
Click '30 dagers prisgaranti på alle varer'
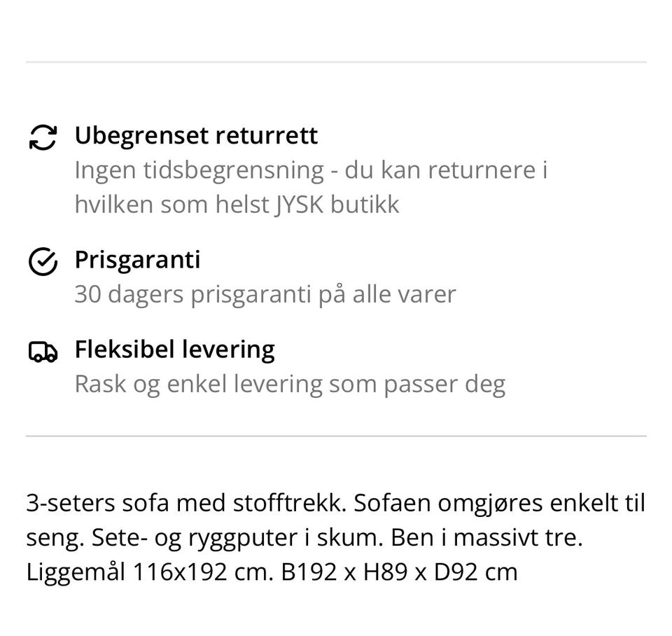[x=265, y=294]
